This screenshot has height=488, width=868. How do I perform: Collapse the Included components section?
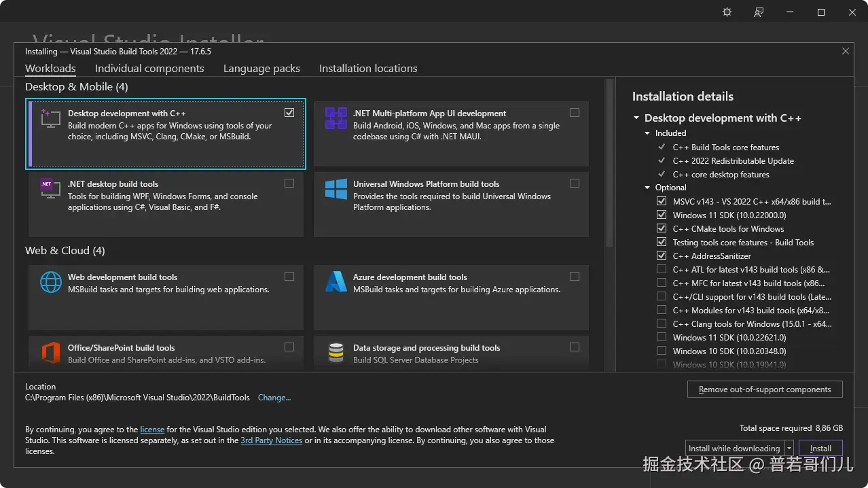(x=648, y=133)
